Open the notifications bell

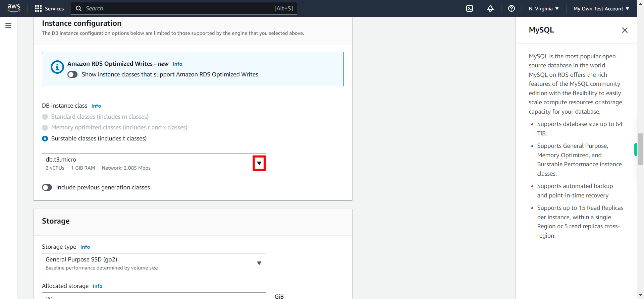[x=490, y=8]
